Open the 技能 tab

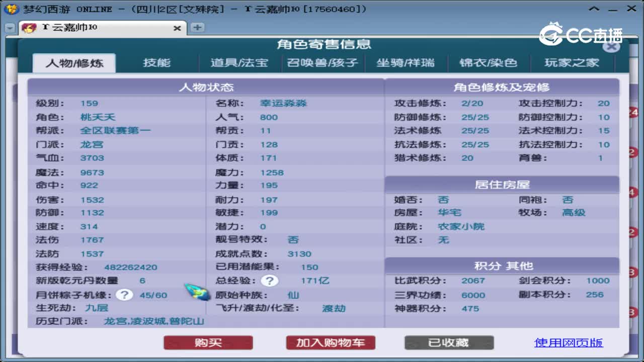pyautogui.click(x=156, y=63)
